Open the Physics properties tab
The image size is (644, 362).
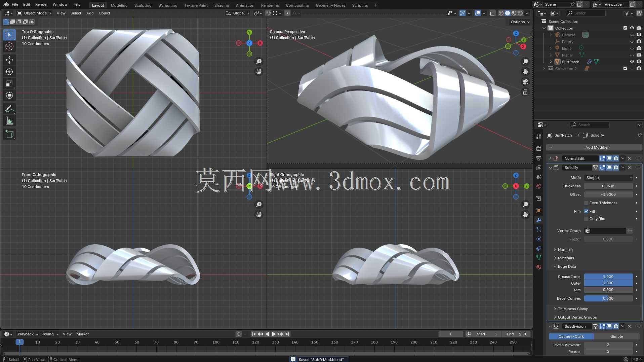539,239
